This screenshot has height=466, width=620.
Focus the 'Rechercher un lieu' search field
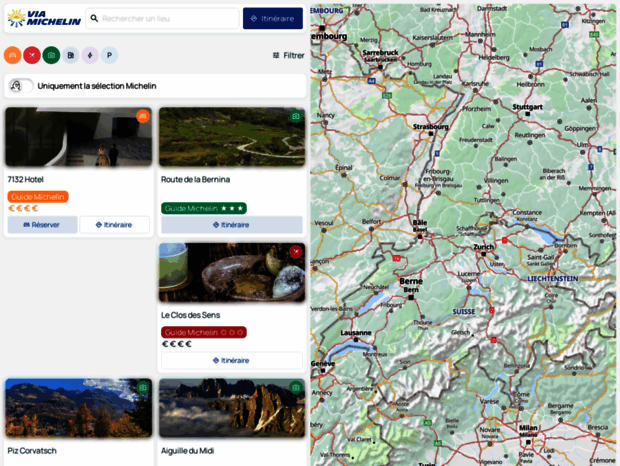pos(163,18)
